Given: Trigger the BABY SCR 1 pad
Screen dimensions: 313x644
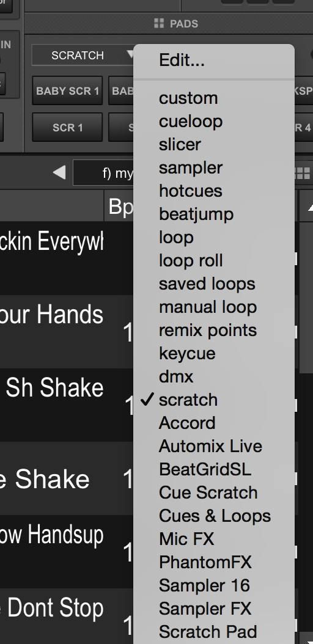Looking at the screenshot, I should pos(67,91).
